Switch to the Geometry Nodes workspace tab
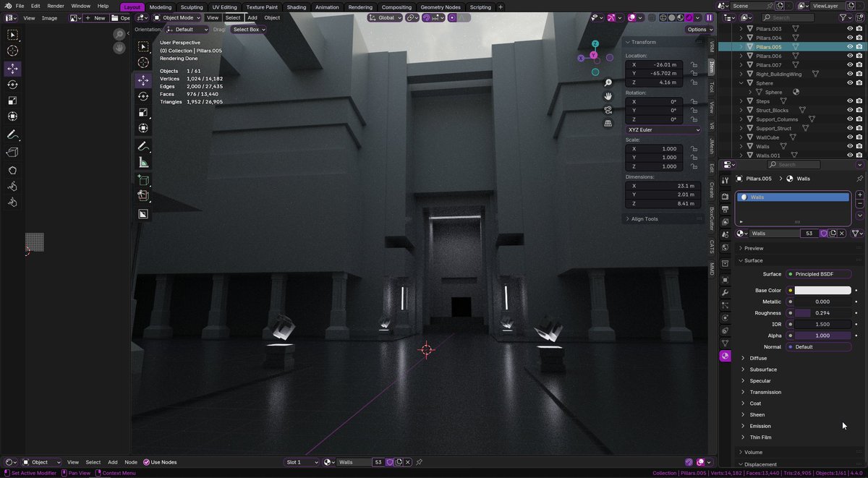The height and width of the screenshot is (478, 868). (x=441, y=7)
